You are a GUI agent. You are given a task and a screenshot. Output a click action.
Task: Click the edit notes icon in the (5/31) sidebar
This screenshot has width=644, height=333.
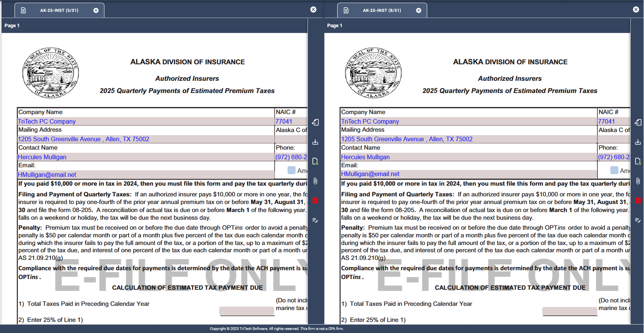[315, 220]
